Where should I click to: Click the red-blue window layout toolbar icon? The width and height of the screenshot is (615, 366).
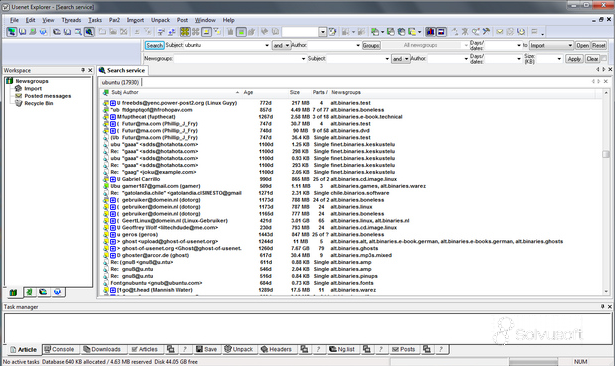441,32
